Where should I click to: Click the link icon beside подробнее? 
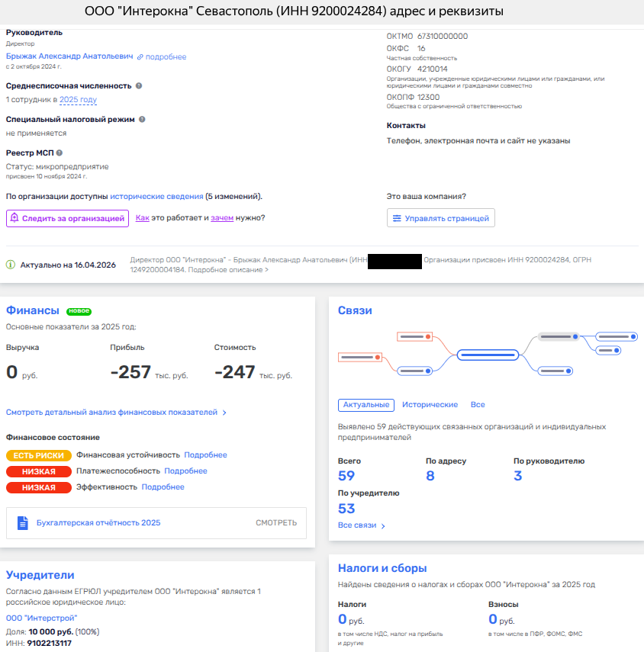pyautogui.click(x=140, y=57)
